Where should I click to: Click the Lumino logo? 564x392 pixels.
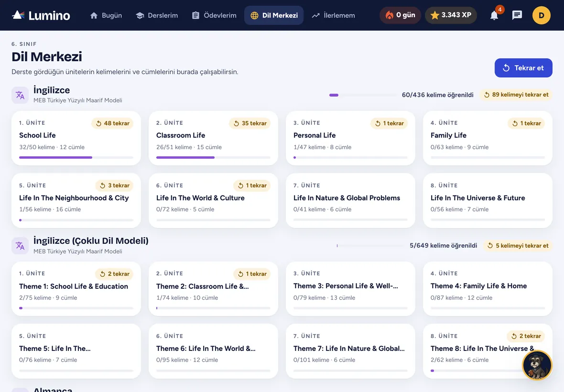41,15
